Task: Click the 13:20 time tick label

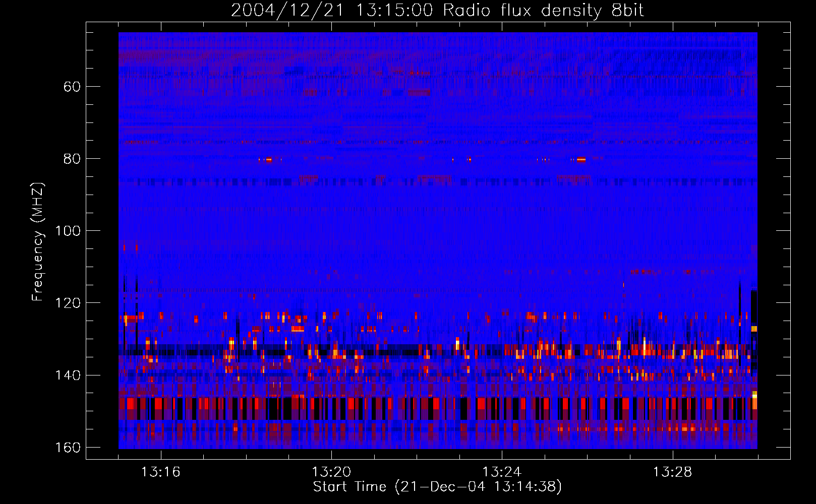Action: (331, 472)
